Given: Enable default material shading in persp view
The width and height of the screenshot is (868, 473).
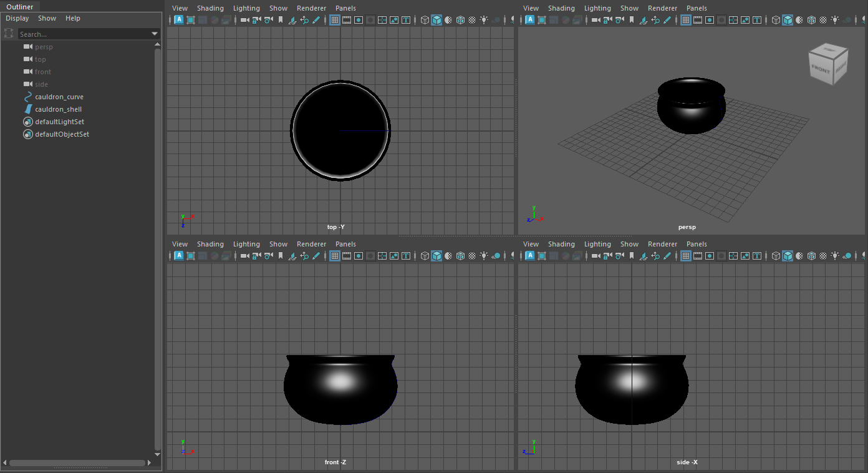Looking at the screenshot, I should (799, 19).
